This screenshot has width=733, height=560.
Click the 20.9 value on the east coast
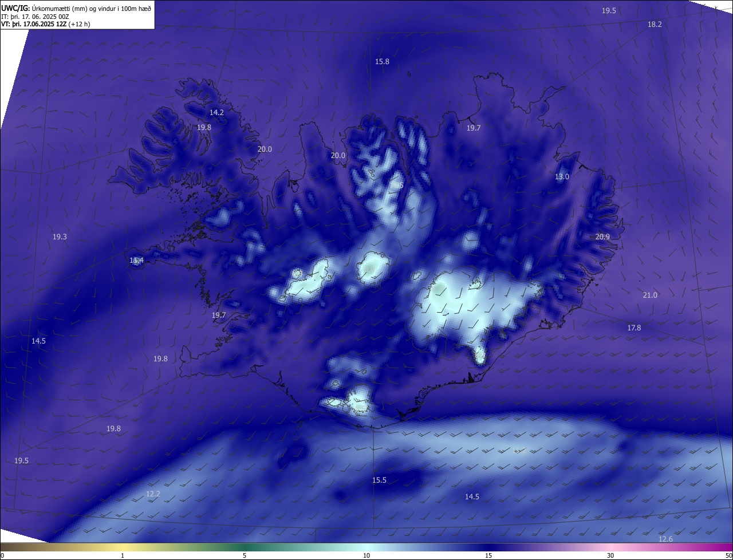pyautogui.click(x=602, y=237)
